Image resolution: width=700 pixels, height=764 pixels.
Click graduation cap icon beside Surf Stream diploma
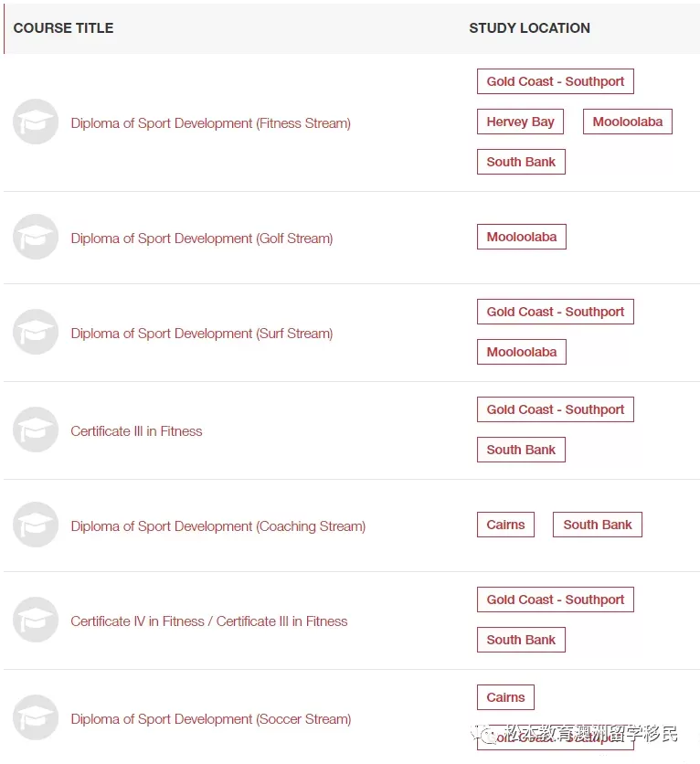36,332
